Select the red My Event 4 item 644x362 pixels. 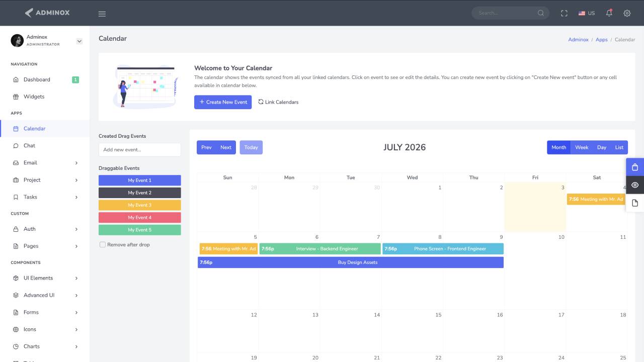(140, 218)
